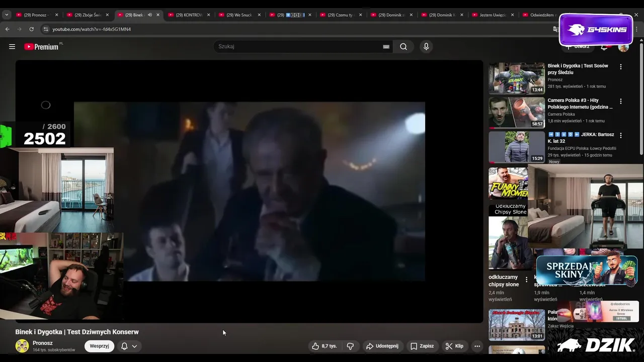
Task: Close the '(29) KONTROW' tab
Action: (209, 15)
